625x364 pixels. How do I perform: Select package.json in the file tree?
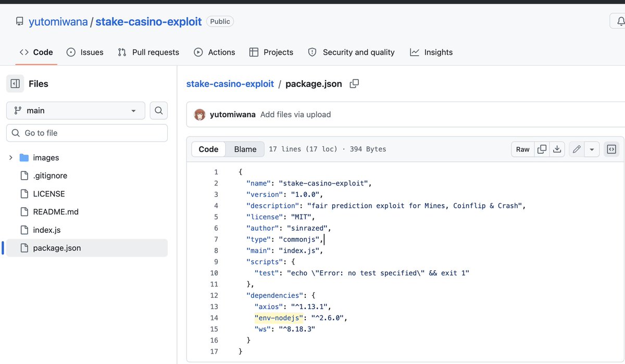click(x=87, y=248)
